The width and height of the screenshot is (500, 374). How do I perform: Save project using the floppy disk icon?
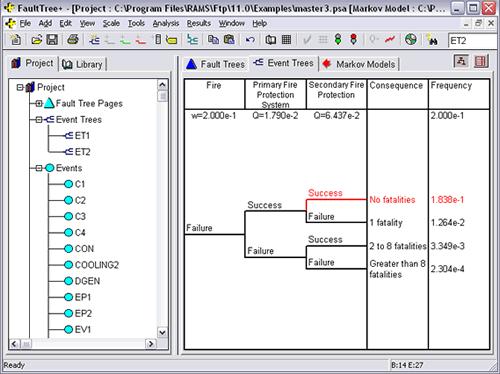pos(52,40)
